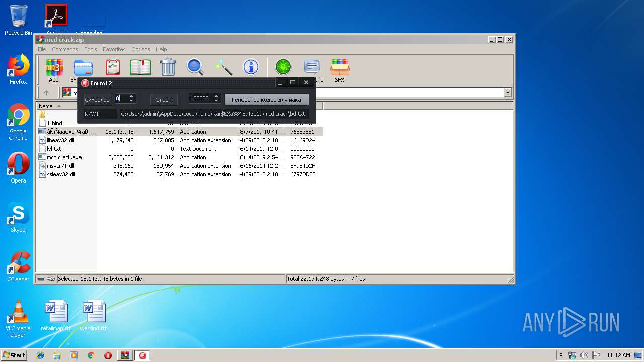This screenshot has width=644, height=362.
Task: Show hidden system tray icons
Action: [561, 355]
